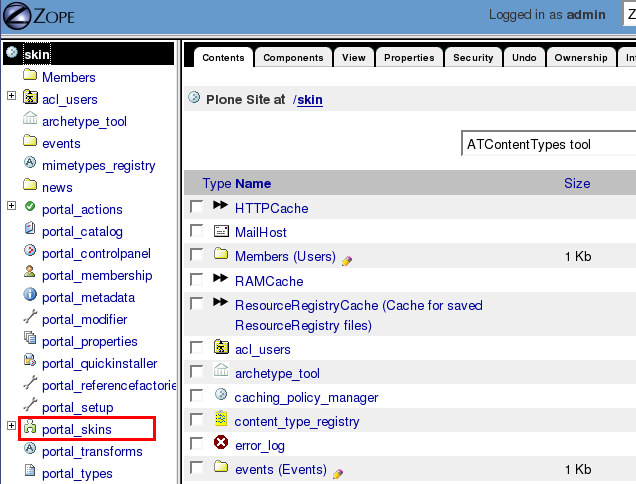Click the portal_actions green check icon

pyautogui.click(x=30, y=207)
